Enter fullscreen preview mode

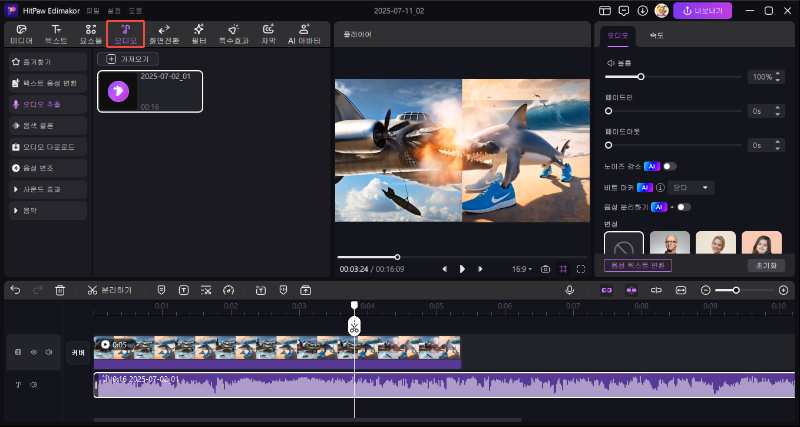click(581, 269)
